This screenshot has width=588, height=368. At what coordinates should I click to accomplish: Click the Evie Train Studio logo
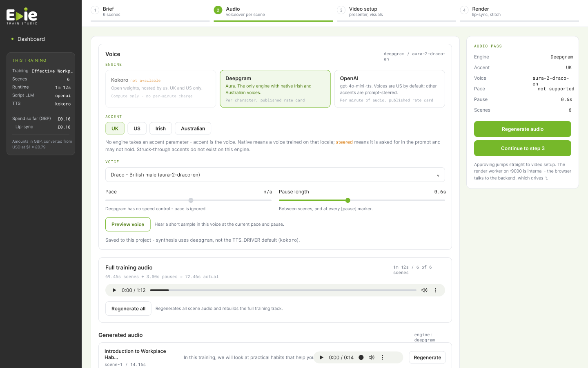pos(22,16)
